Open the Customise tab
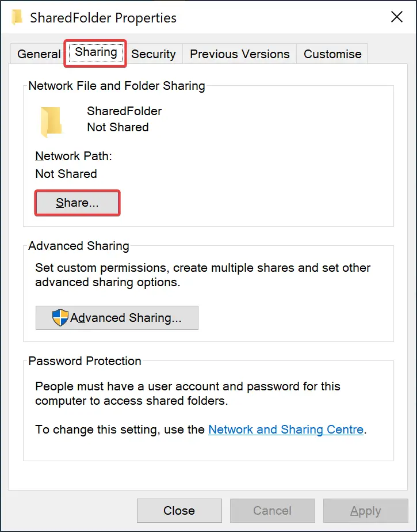 point(332,54)
